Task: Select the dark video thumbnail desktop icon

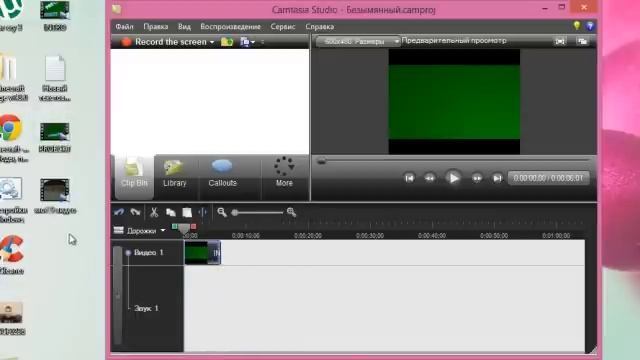Action: tap(55, 190)
